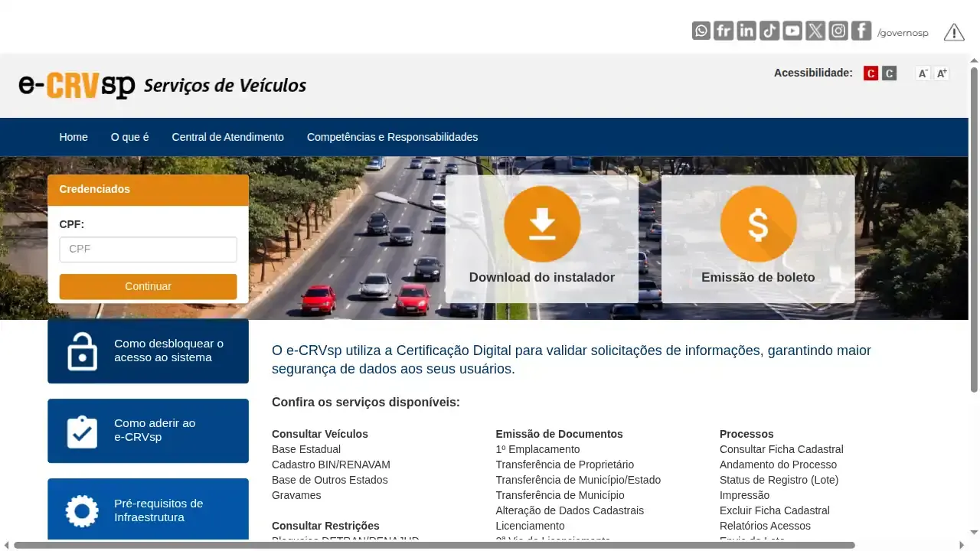Click vertical scrollbar up arrow
The width and height of the screenshot is (980, 551).
tap(974, 60)
